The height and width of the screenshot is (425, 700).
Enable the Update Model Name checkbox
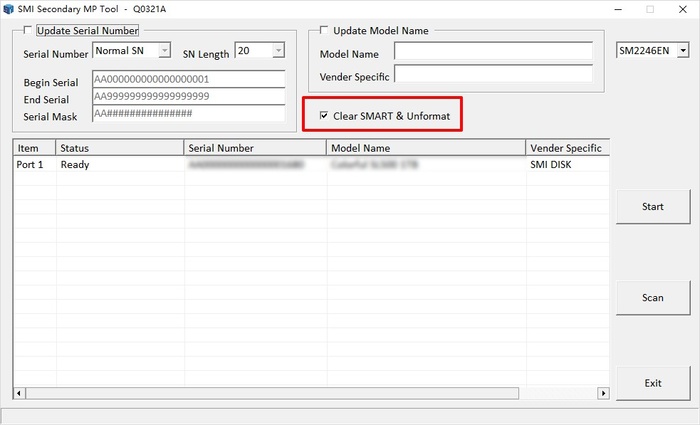[324, 31]
